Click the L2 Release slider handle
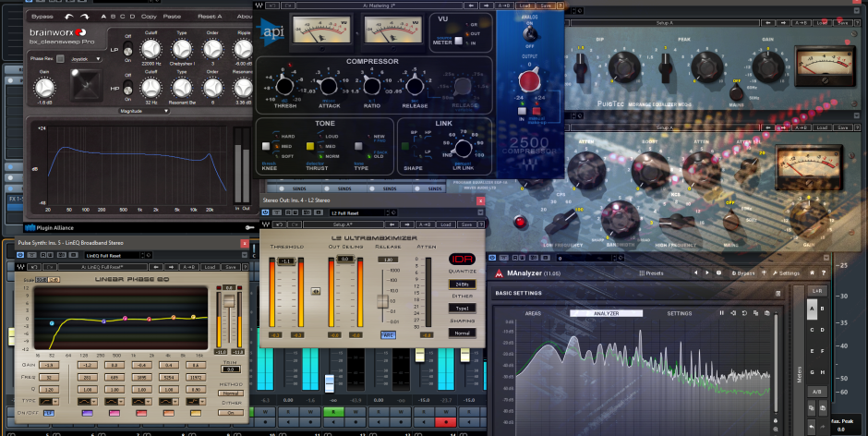Viewport: 868px width, 436px height. pyautogui.click(x=381, y=301)
